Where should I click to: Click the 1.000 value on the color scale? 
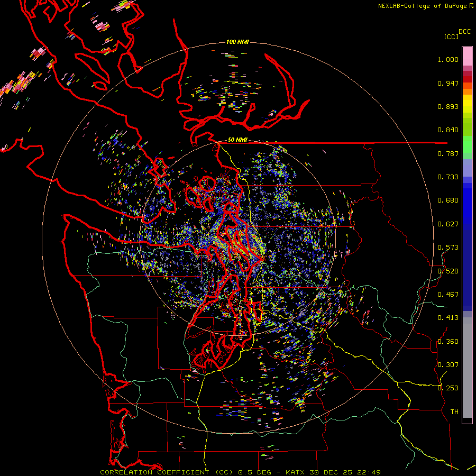[448, 59]
